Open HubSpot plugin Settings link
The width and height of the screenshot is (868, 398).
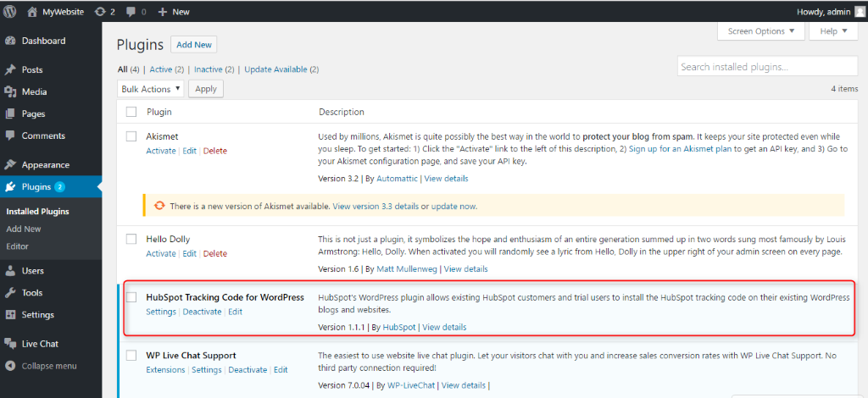click(x=160, y=312)
